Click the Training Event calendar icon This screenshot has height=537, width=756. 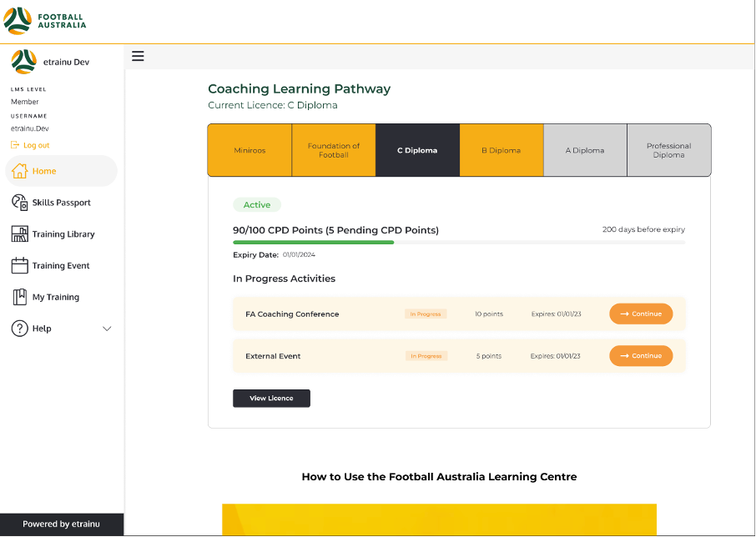[20, 266]
